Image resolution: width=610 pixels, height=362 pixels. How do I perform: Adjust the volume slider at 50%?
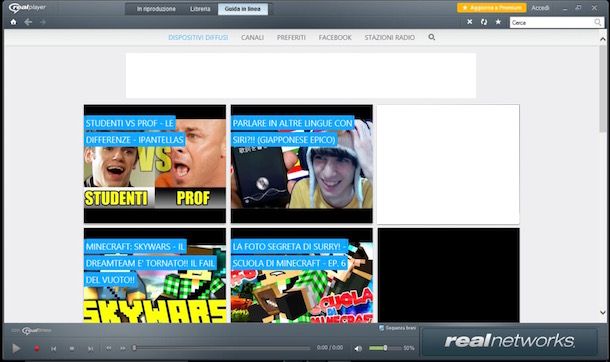(x=385, y=348)
